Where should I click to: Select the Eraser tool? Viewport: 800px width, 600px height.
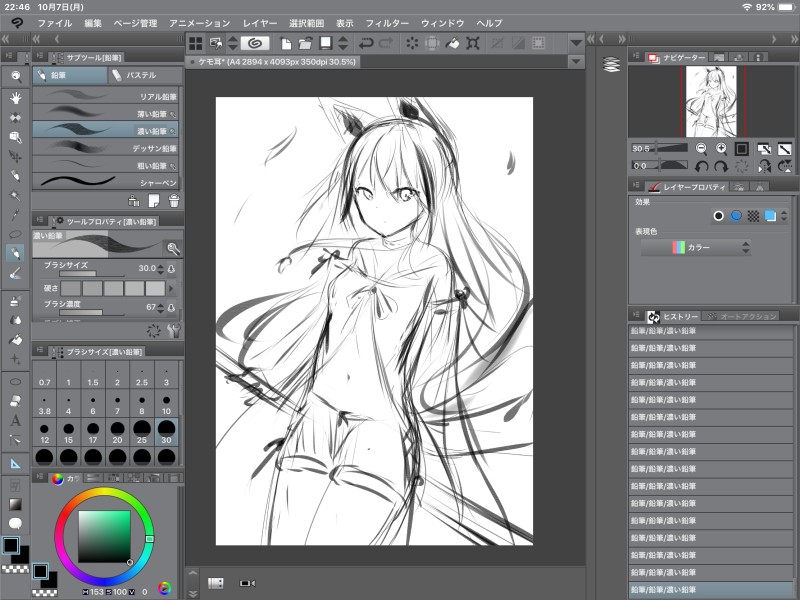(15, 401)
